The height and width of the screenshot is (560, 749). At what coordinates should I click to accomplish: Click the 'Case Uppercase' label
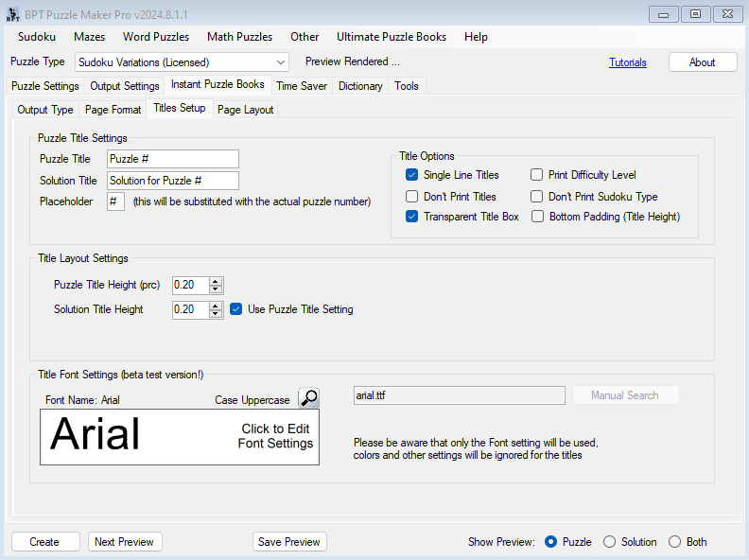[x=253, y=400]
